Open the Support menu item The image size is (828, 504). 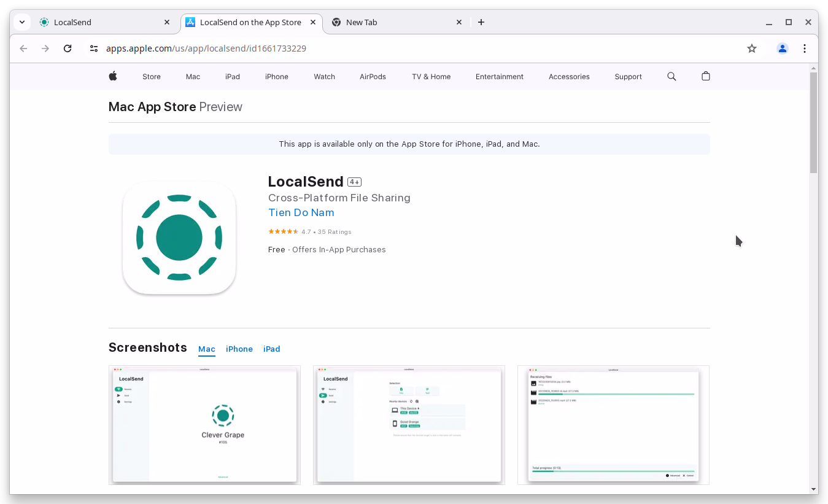(x=628, y=76)
